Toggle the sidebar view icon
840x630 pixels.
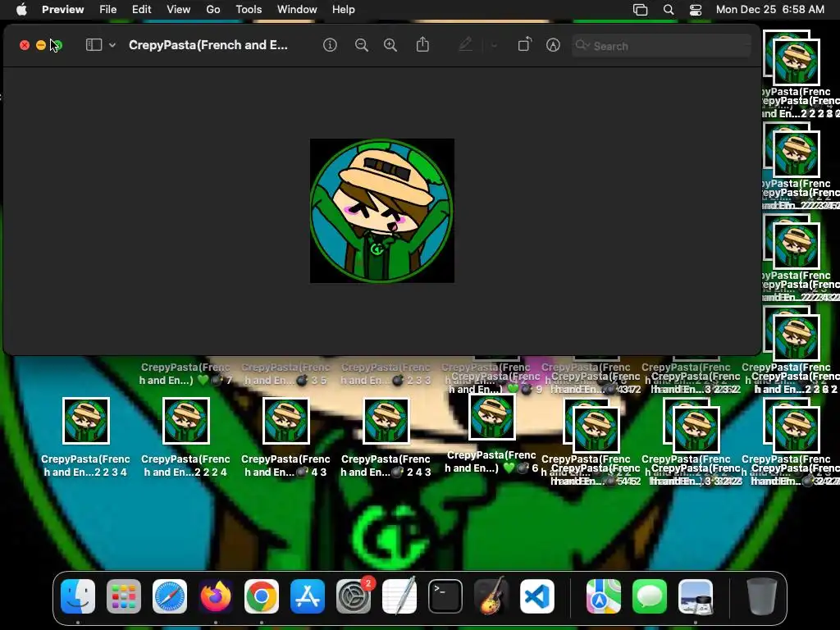[x=94, y=45]
